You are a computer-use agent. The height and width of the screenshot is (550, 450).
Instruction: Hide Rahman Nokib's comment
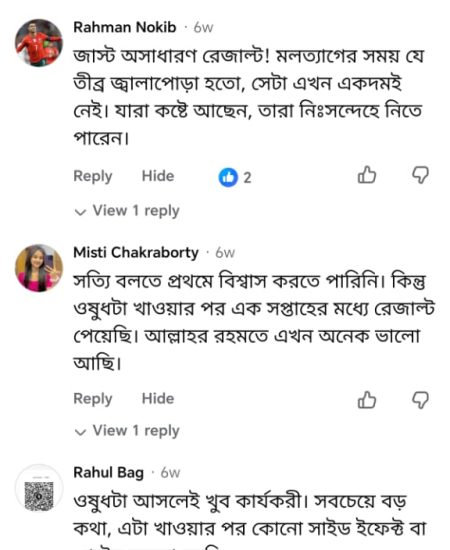pos(158,176)
